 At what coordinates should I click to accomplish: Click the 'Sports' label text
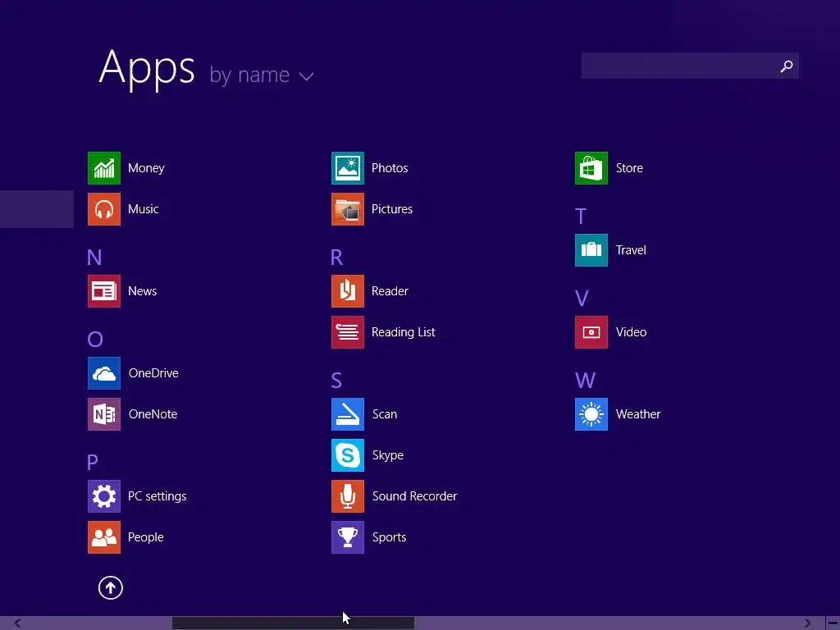pyautogui.click(x=390, y=537)
